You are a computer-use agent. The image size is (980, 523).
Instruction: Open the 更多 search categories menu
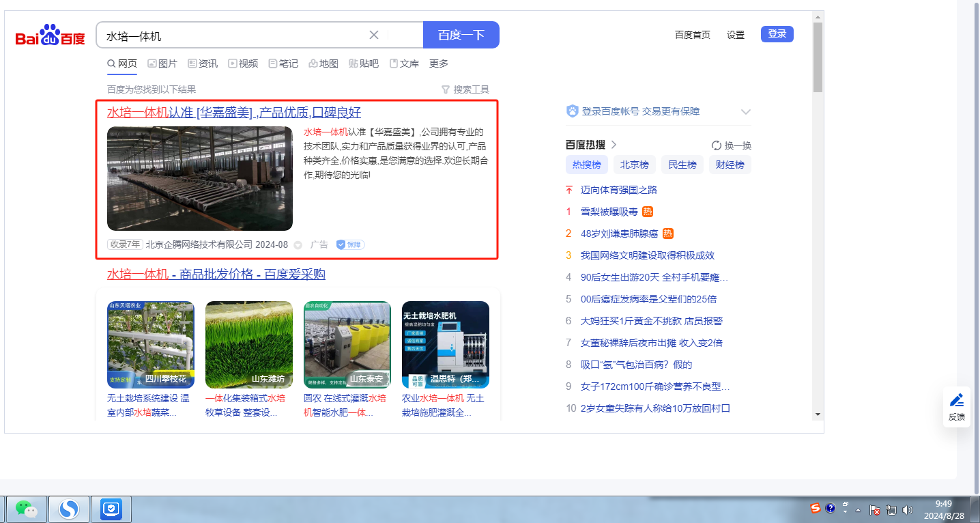coord(439,63)
